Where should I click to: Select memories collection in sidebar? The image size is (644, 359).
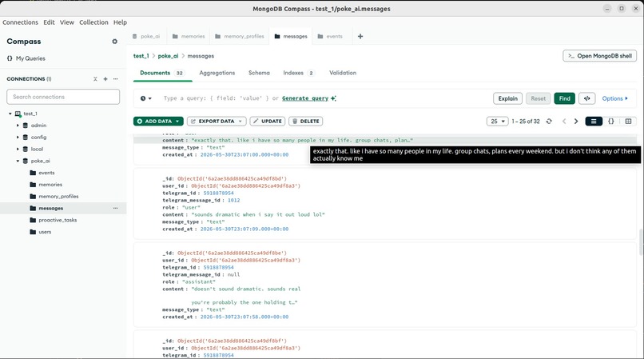[x=50, y=185]
